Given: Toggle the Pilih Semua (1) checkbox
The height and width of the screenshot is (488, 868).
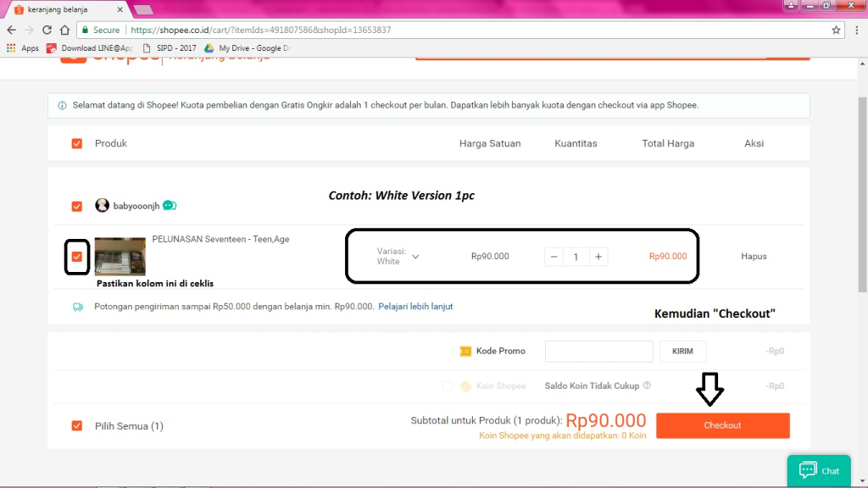Looking at the screenshot, I should pyautogui.click(x=77, y=425).
